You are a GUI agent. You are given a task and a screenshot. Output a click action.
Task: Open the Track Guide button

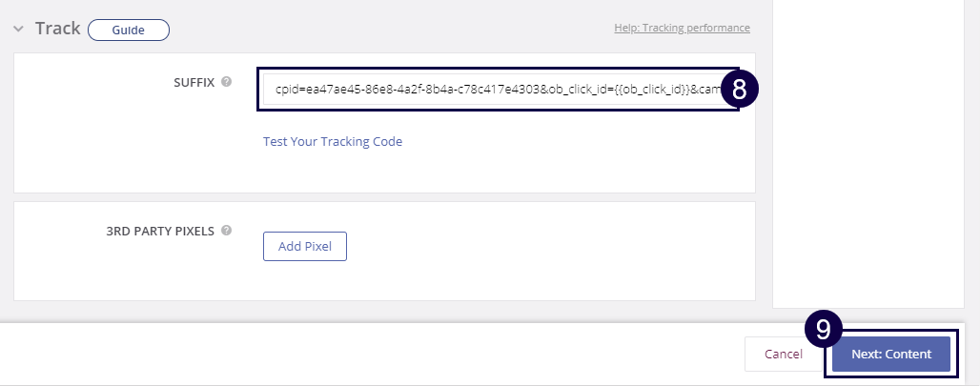coord(128,30)
